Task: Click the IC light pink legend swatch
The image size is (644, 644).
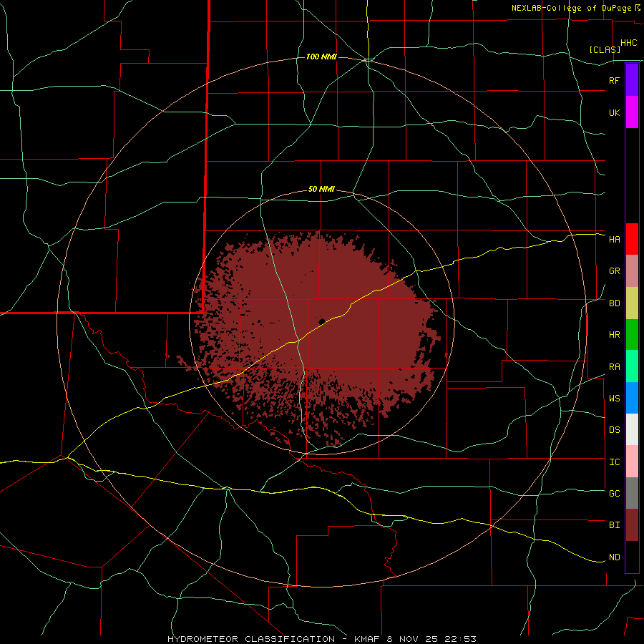Action: coord(632,462)
